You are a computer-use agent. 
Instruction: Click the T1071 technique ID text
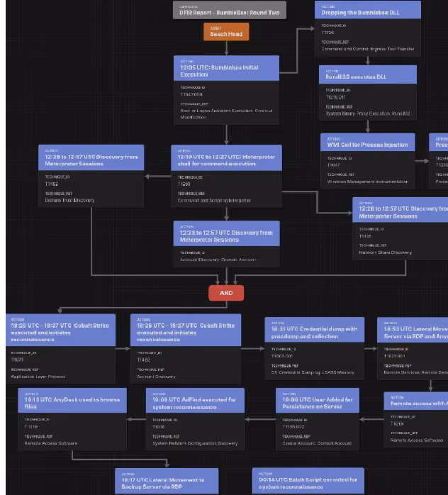17,360
